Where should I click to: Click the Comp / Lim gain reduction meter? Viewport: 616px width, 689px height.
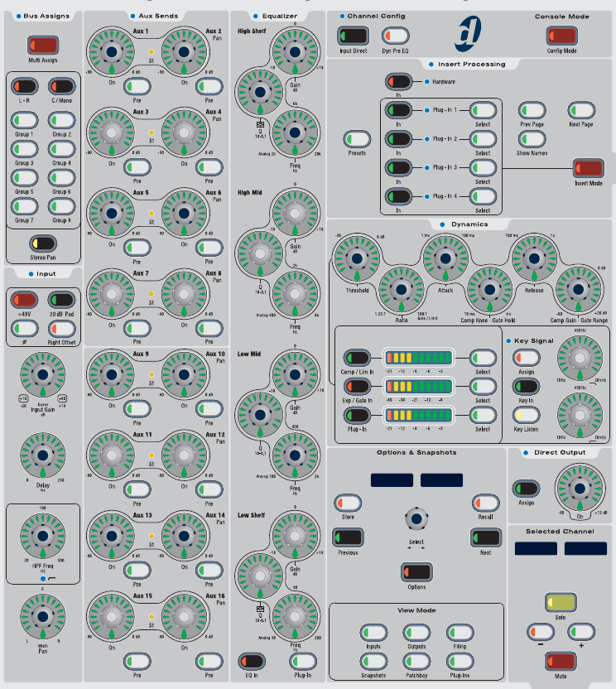click(418, 358)
